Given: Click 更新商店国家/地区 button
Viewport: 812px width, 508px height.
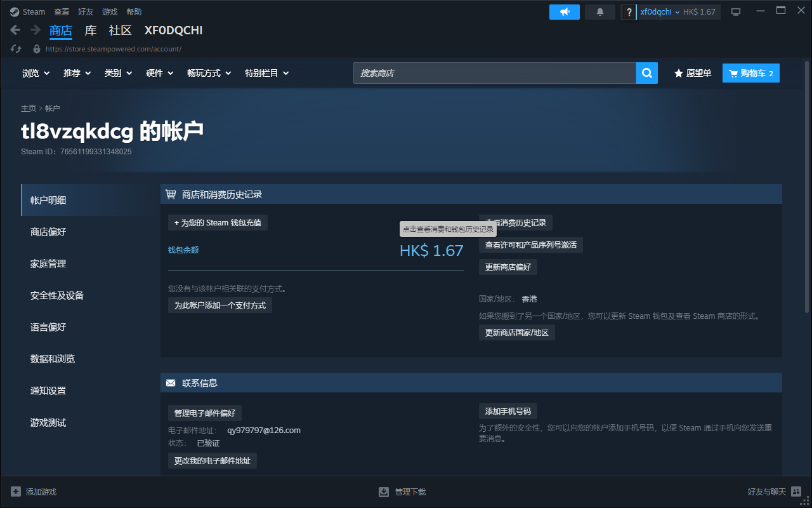Looking at the screenshot, I should click(x=517, y=333).
